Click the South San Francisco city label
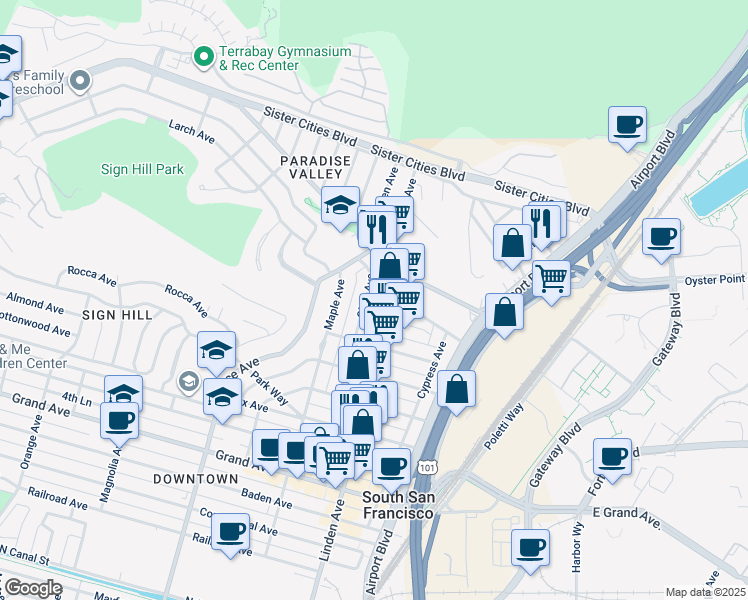The image size is (748, 600). coord(398,505)
